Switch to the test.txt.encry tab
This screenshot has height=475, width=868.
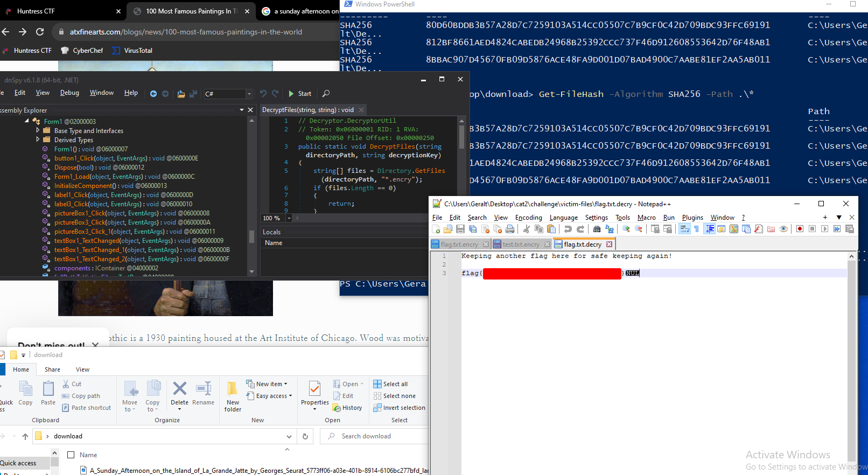click(x=521, y=245)
